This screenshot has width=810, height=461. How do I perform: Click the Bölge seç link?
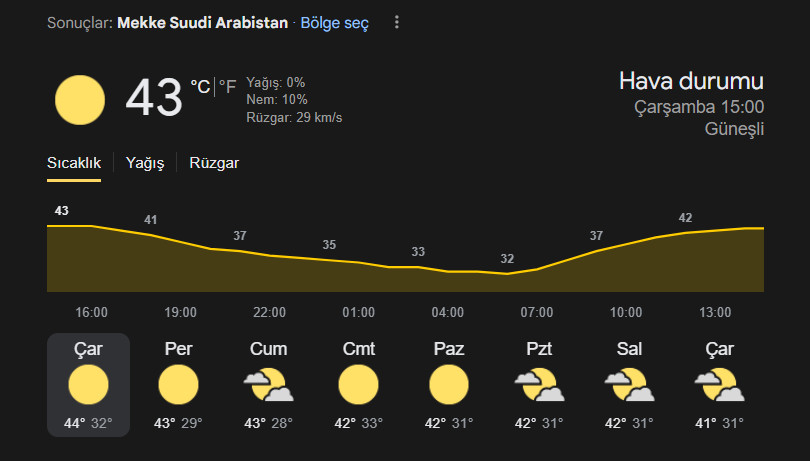(335, 23)
